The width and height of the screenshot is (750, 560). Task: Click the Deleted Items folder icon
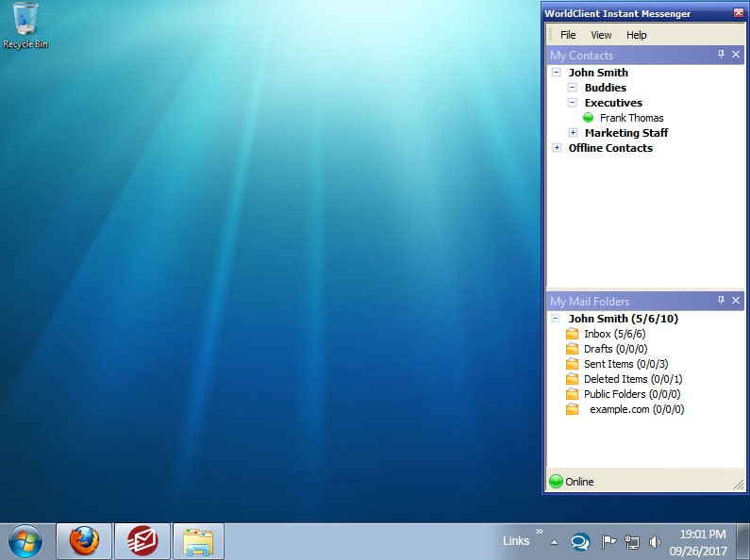[572, 379]
